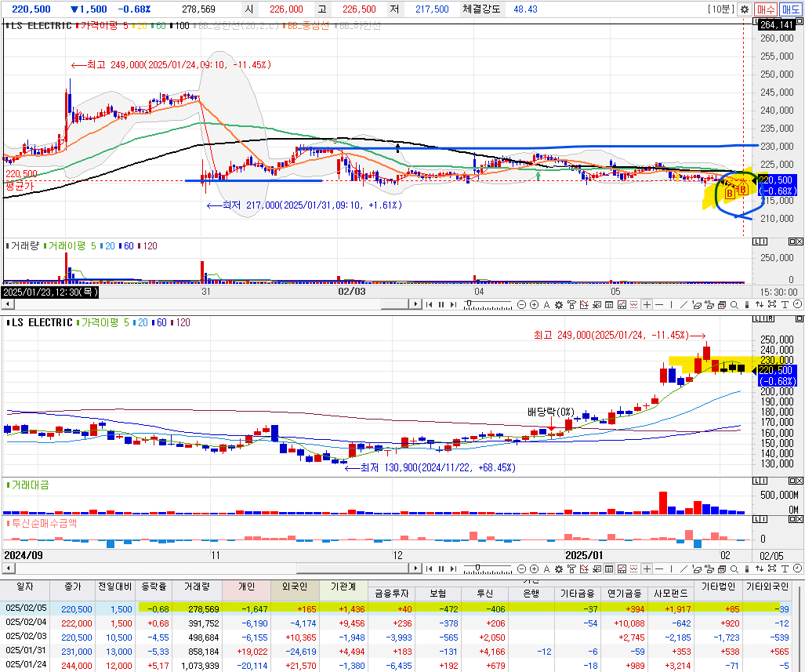Image resolution: width=805 pixels, height=672 pixels.
Task: Click the red 매수 buy button
Action: tap(765, 9)
